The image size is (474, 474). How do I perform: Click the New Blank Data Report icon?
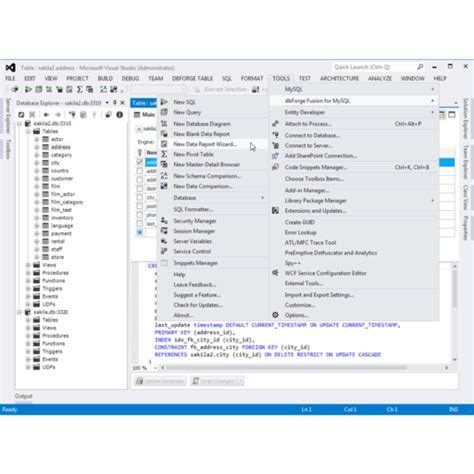click(x=164, y=134)
